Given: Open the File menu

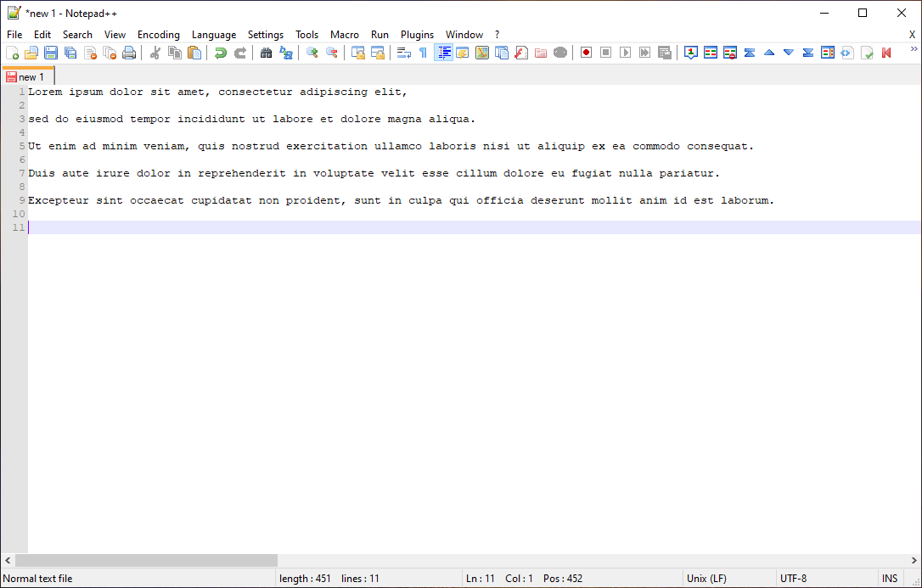Looking at the screenshot, I should coord(14,35).
